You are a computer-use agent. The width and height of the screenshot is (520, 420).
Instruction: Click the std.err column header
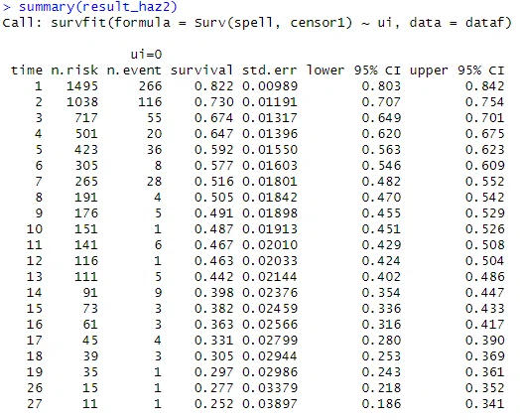270,70
